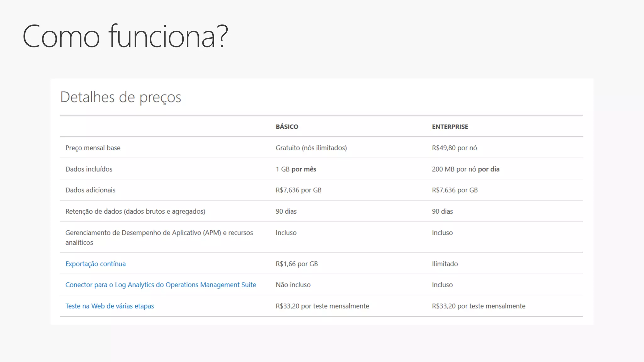Image resolution: width=644 pixels, height=362 pixels.
Task: Click 90 dias in the Enterprise column
Action: (442, 211)
